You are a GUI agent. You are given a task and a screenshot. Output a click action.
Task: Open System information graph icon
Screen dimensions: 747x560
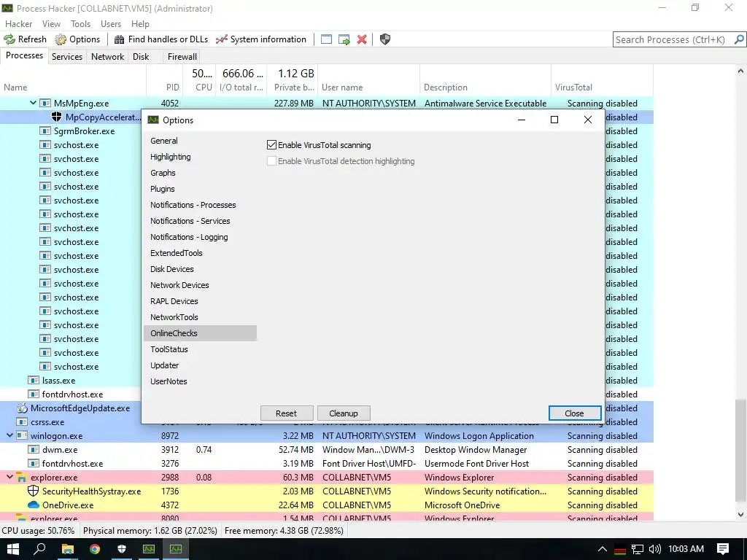[221, 39]
